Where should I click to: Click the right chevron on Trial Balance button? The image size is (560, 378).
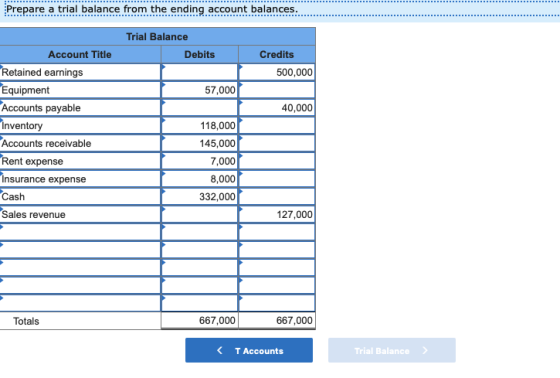click(425, 350)
